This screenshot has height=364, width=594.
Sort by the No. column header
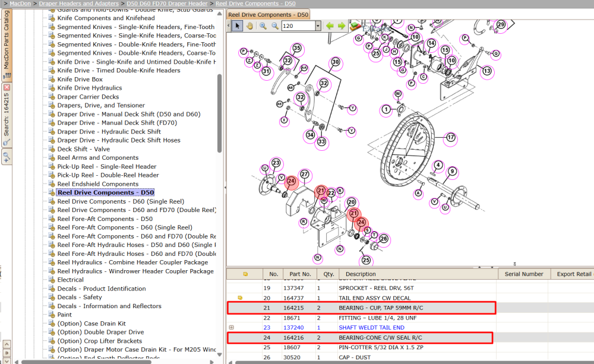(273, 274)
